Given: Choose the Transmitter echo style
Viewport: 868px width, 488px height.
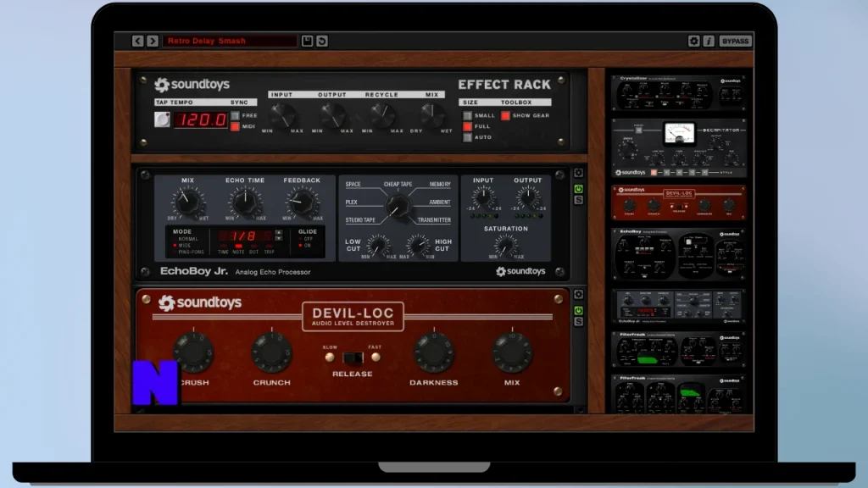Looking at the screenshot, I should (434, 220).
